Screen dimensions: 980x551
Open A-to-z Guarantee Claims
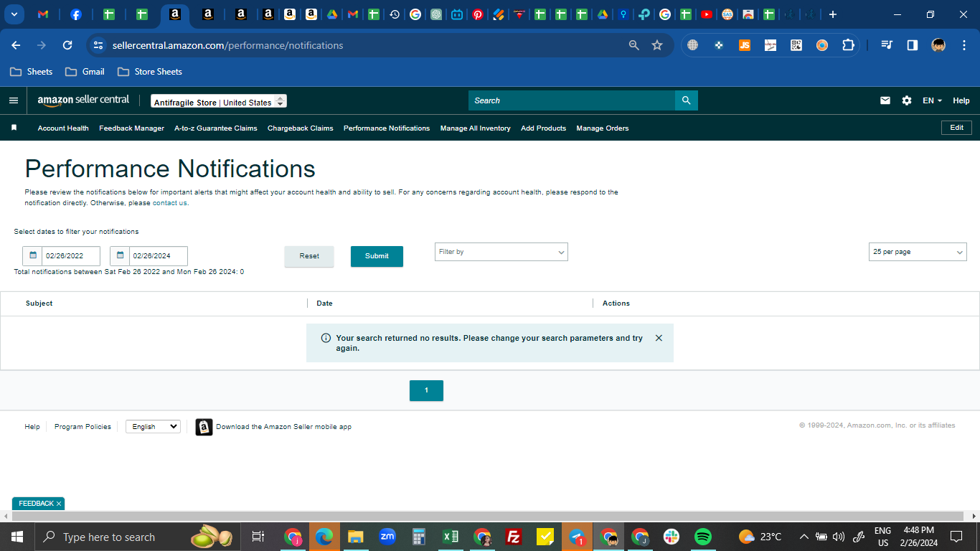216,128
